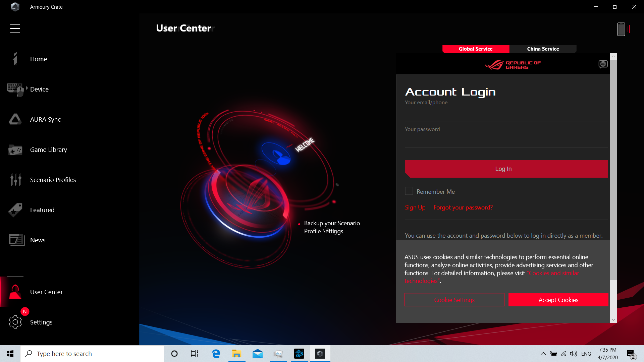Switch to the China Service tab
644x362 pixels.
543,49
